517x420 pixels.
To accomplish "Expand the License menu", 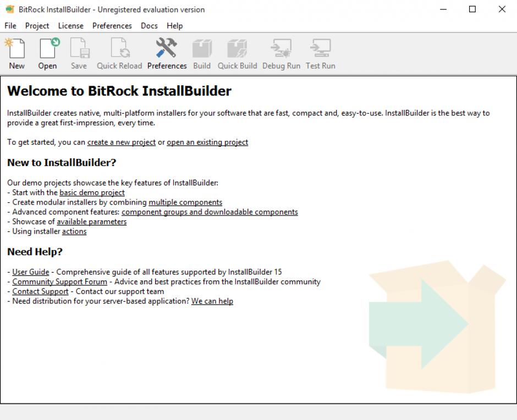I will pos(70,26).
